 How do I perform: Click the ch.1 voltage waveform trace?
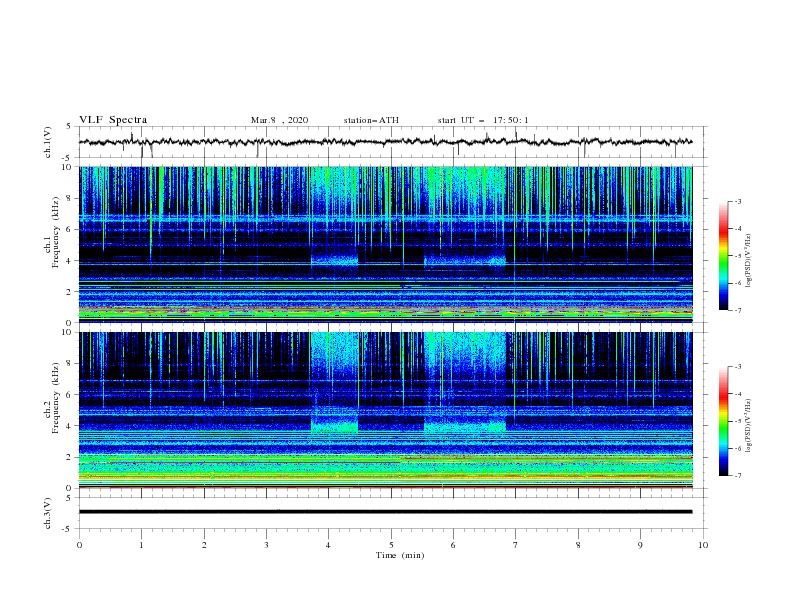385,142
